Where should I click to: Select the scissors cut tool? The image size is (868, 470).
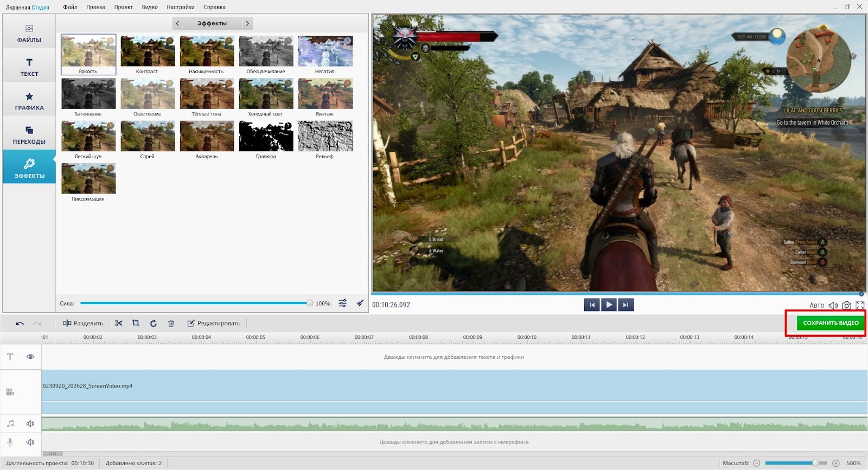119,323
